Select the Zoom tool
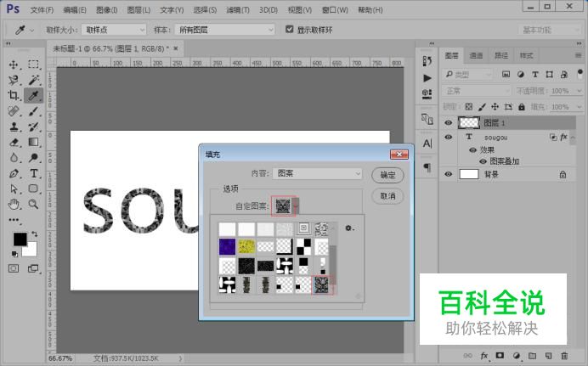Viewport: 588px width, 366px height. point(33,204)
